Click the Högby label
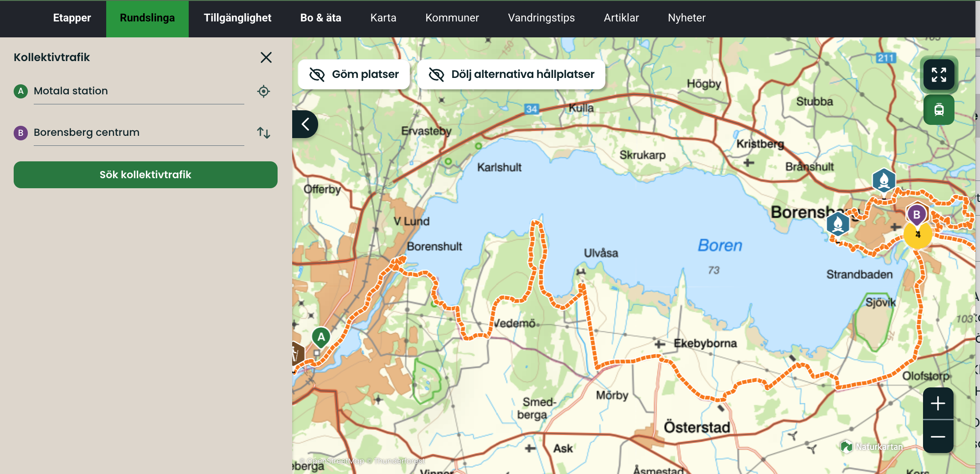This screenshot has height=474, width=980. pos(704,84)
